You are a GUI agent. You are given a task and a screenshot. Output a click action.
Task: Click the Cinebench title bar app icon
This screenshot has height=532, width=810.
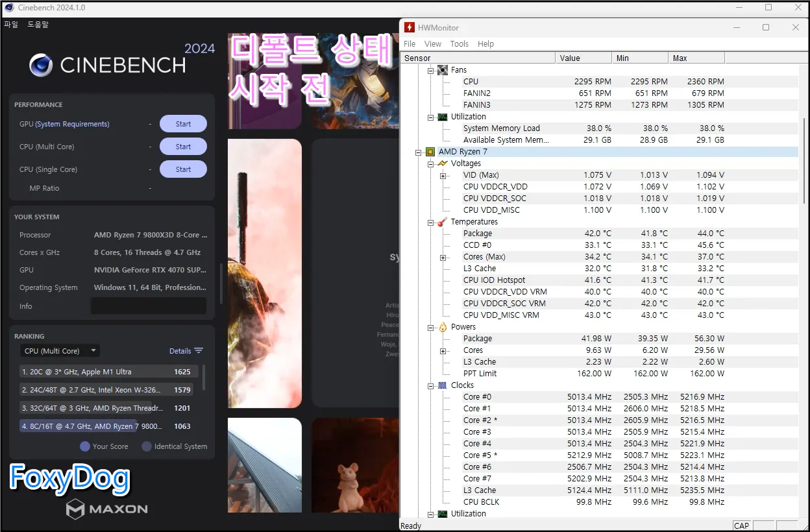tap(9, 8)
